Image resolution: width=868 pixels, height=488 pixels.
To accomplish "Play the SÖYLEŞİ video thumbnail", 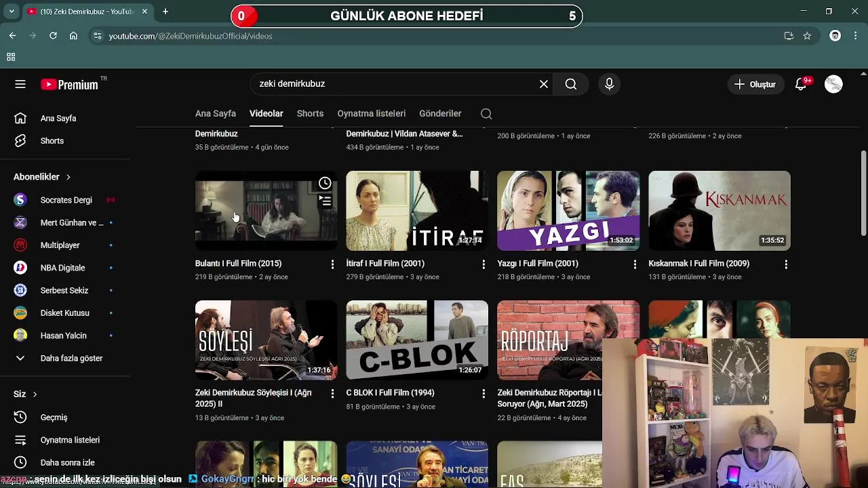I will (x=266, y=340).
